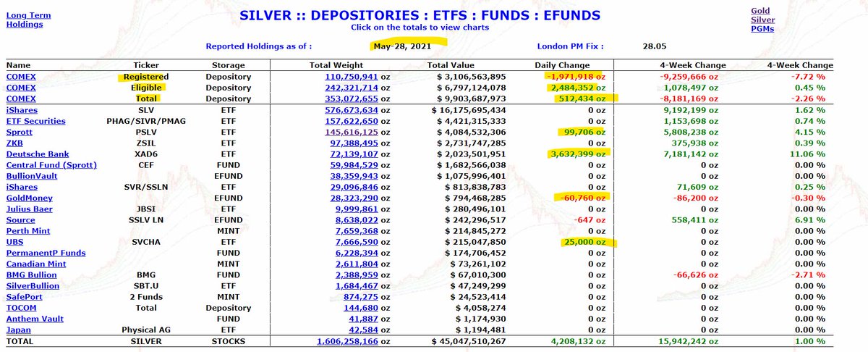Select the Total Value column header
The height and width of the screenshot is (352, 868).
click(451, 65)
